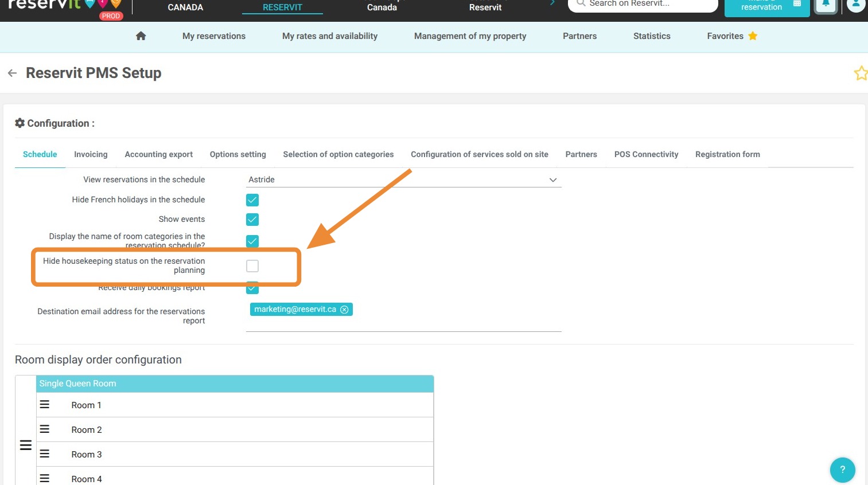Open My reservations menu
Viewport: 868px width, 485px height.
pyautogui.click(x=214, y=36)
